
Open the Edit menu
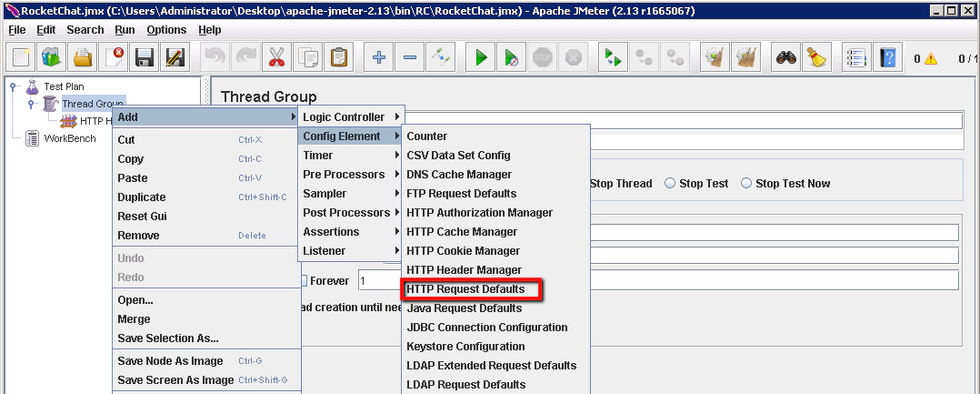46,29
